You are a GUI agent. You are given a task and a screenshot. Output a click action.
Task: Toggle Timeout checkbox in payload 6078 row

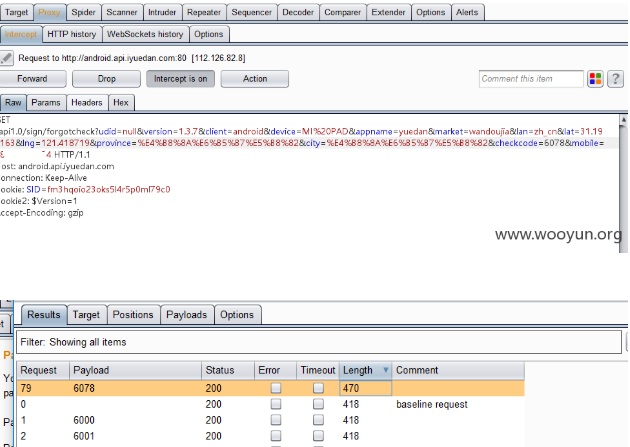pos(318,388)
